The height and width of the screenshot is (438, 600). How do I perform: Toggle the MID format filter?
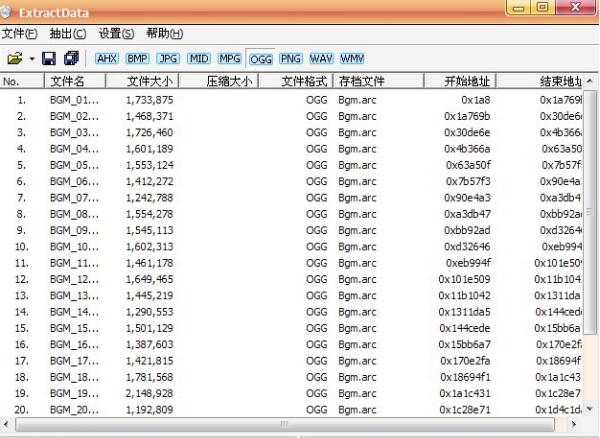pyautogui.click(x=199, y=59)
